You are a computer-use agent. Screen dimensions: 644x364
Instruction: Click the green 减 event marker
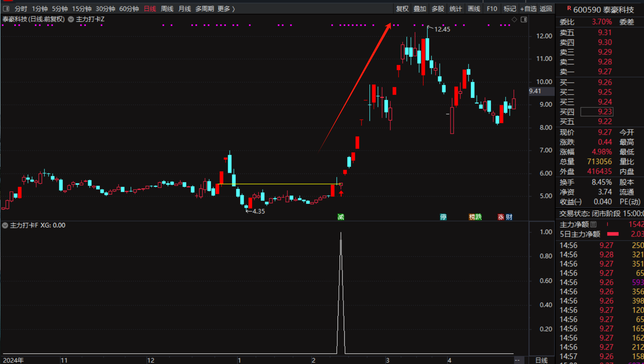[341, 217]
